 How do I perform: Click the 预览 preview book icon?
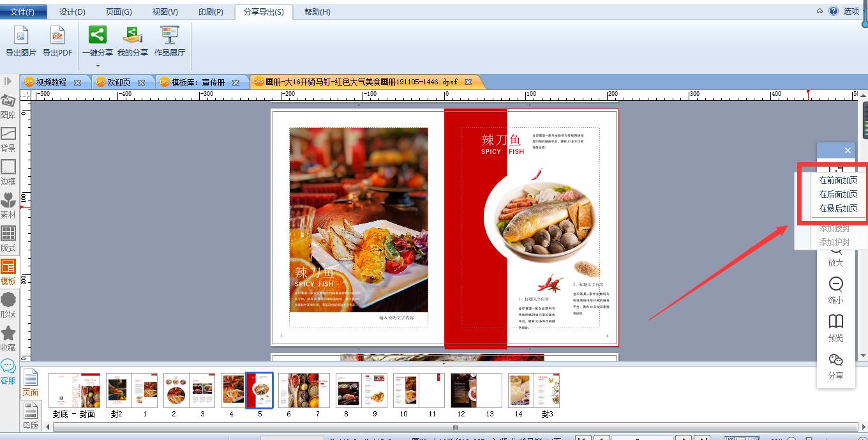[x=835, y=321]
